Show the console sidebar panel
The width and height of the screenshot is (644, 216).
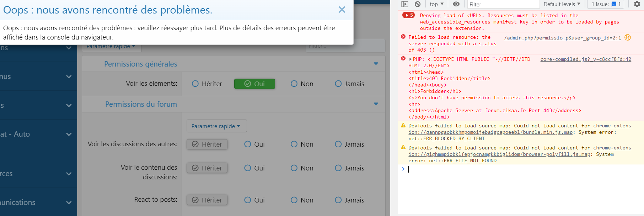point(404,4)
